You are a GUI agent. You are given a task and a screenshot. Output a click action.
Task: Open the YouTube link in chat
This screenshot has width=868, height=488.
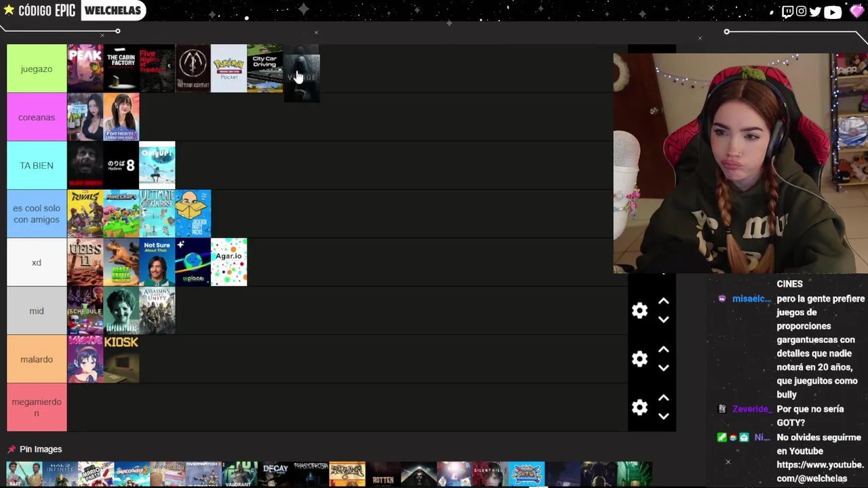pyautogui.click(x=820, y=472)
